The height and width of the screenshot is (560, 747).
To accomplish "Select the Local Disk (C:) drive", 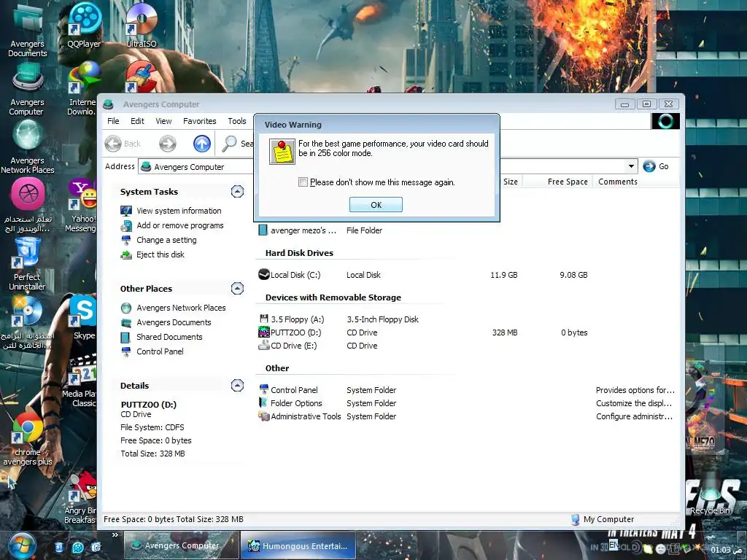I will 289,275.
